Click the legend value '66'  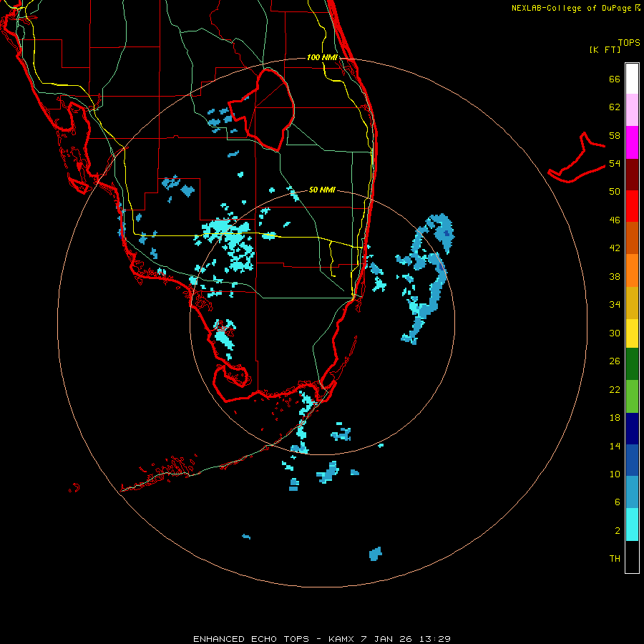click(615, 79)
